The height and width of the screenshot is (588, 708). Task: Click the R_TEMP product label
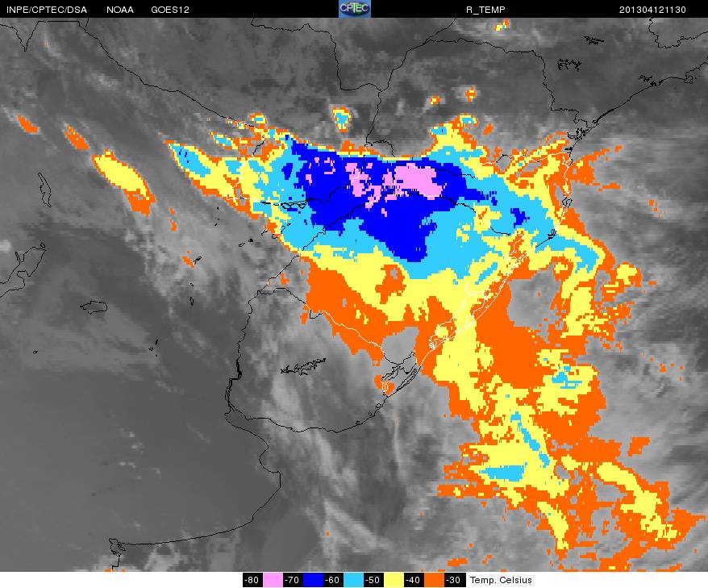pyautogui.click(x=485, y=10)
